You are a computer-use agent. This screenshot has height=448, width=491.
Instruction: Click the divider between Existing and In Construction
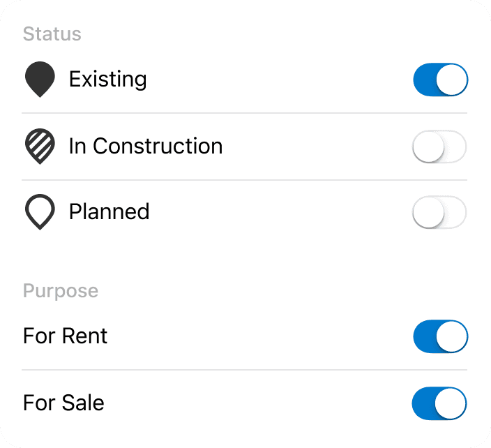pos(245,113)
